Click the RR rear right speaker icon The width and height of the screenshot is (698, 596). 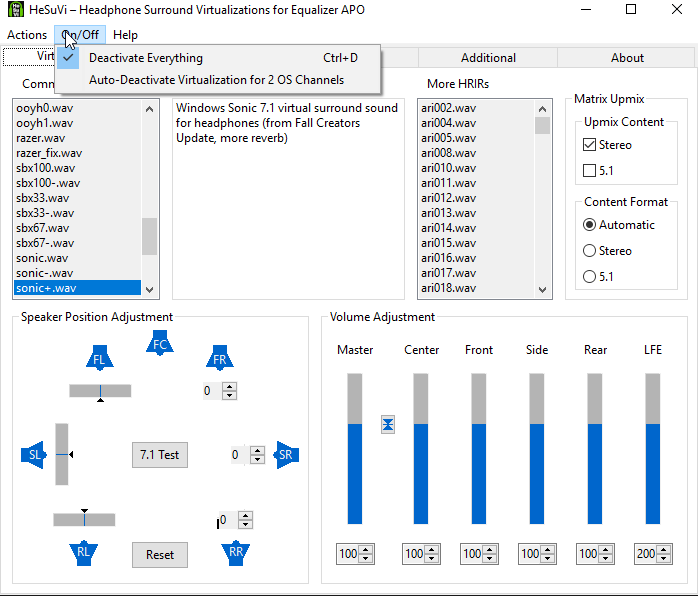[236, 554]
